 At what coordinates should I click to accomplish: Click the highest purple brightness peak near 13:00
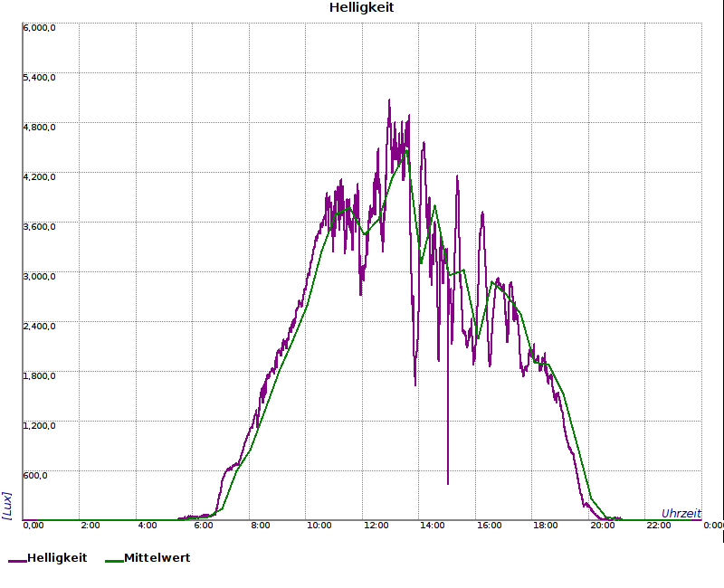[389, 100]
